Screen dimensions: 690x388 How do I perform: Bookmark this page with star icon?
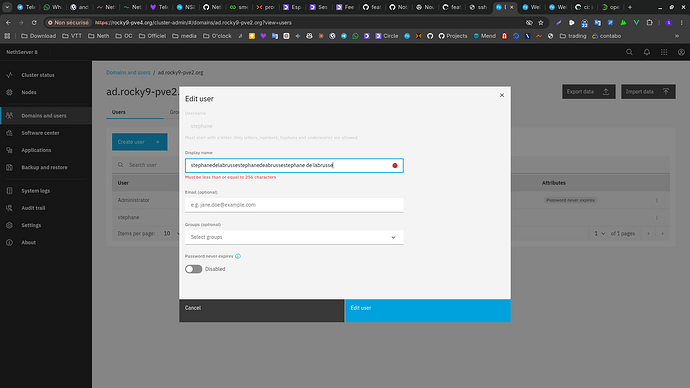(x=541, y=22)
